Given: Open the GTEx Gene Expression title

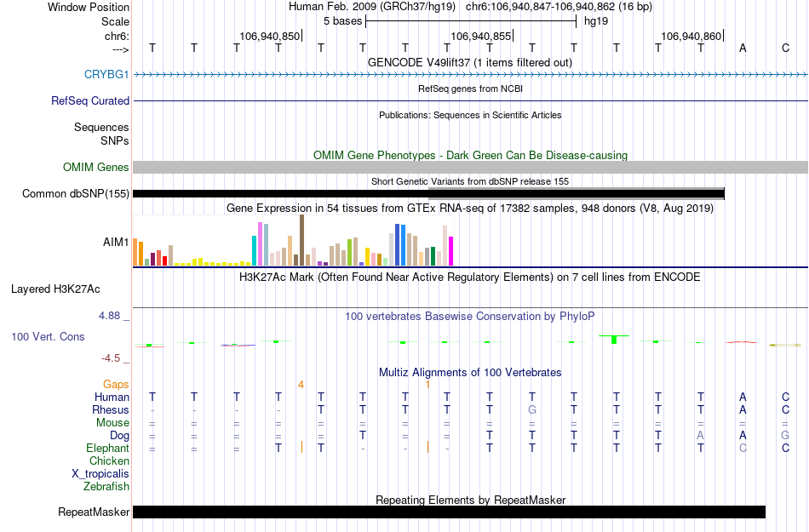Looking at the screenshot, I should 470,209.
